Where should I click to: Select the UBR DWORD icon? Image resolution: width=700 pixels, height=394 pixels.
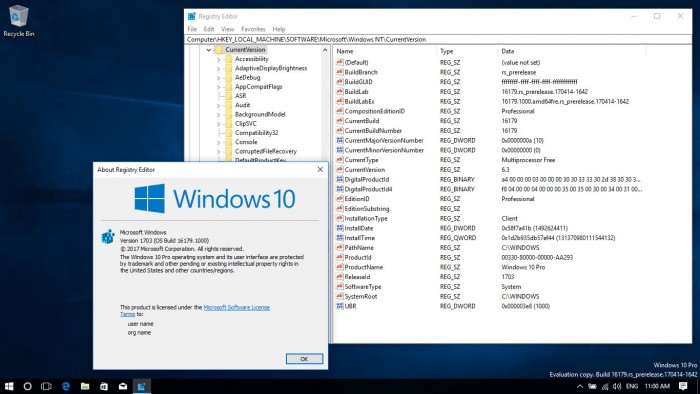coord(340,306)
